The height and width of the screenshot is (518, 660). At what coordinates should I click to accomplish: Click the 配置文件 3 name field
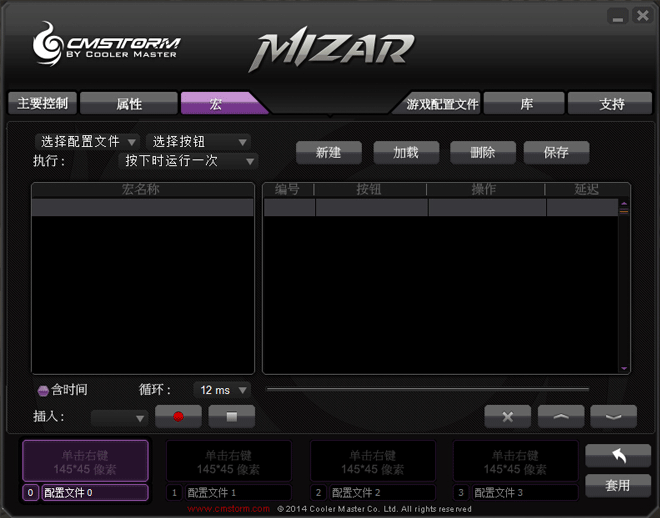tap(525, 493)
